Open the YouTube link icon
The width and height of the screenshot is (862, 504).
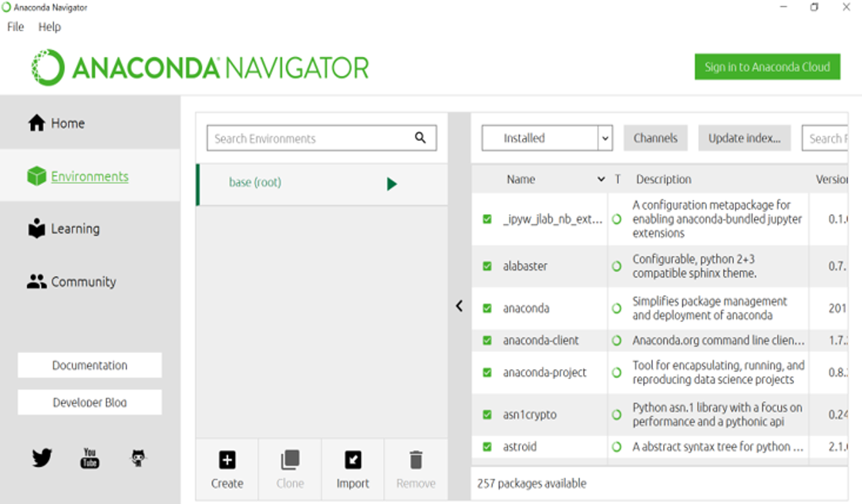pyautogui.click(x=89, y=457)
